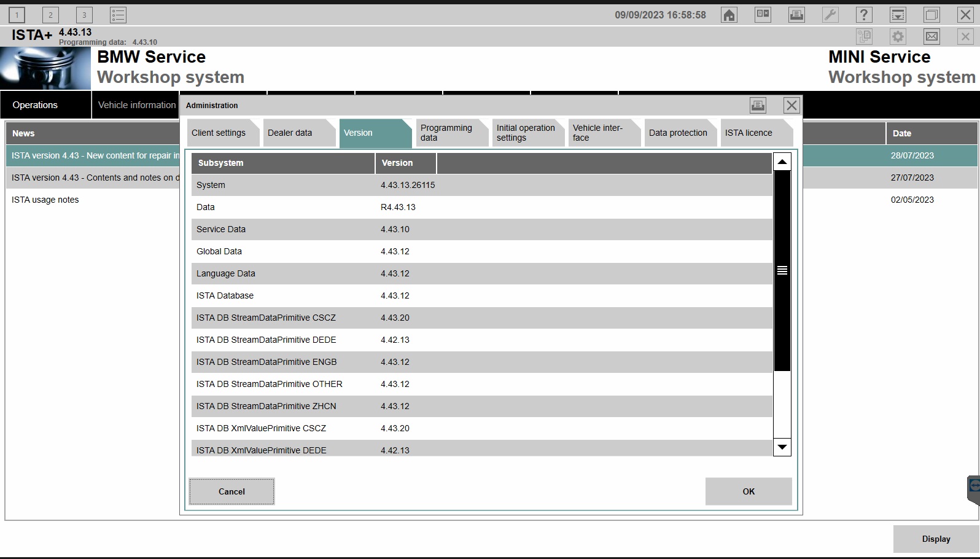
Task: Click System version value 4.43.13.26115
Action: pos(408,185)
